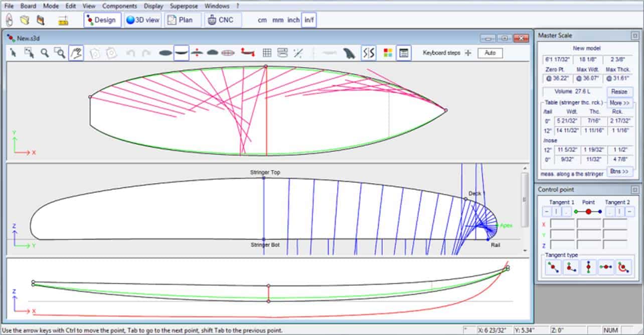The height and width of the screenshot is (335, 644).
Task: Toggle the in/f unit option
Action: pyautogui.click(x=308, y=20)
